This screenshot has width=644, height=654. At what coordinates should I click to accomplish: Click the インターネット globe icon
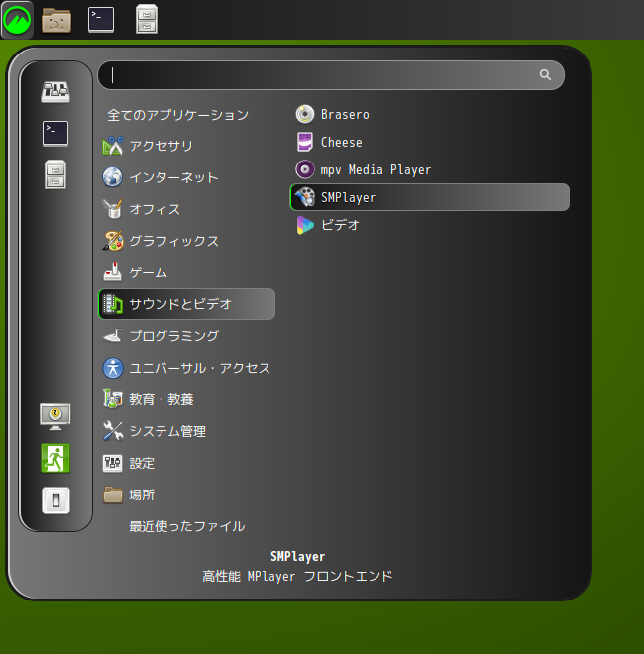(113, 177)
